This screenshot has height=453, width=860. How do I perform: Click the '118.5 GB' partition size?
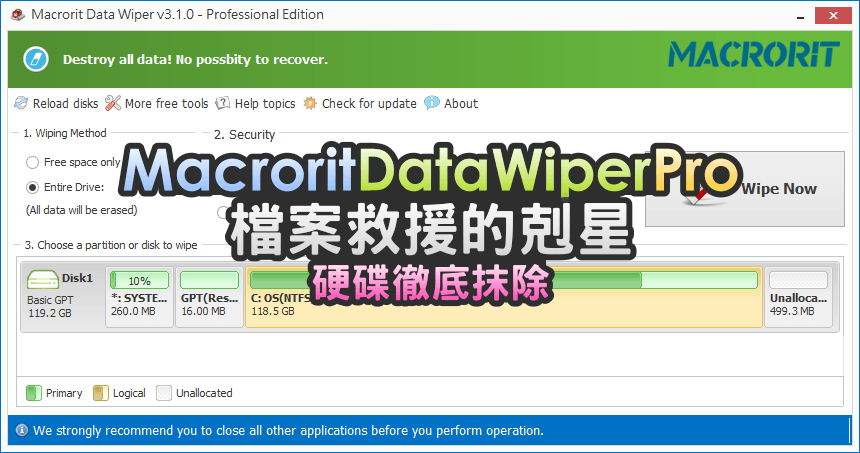coord(273,311)
